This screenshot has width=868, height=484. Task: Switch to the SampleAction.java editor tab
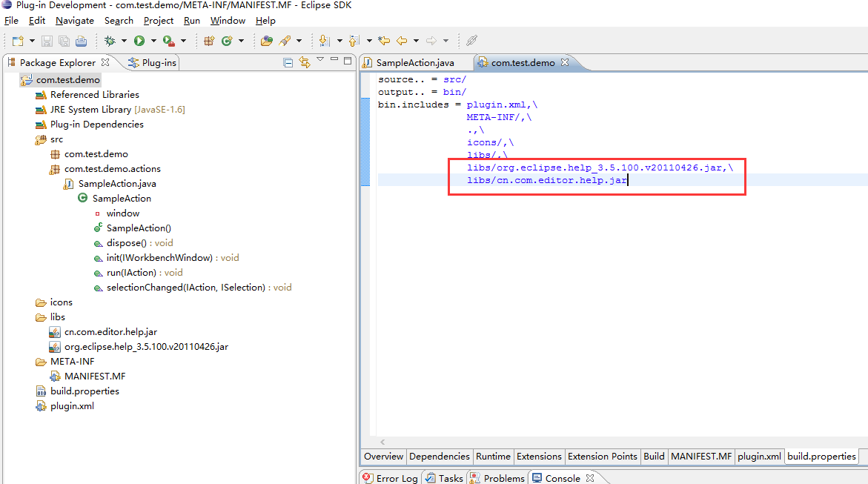[415, 62]
